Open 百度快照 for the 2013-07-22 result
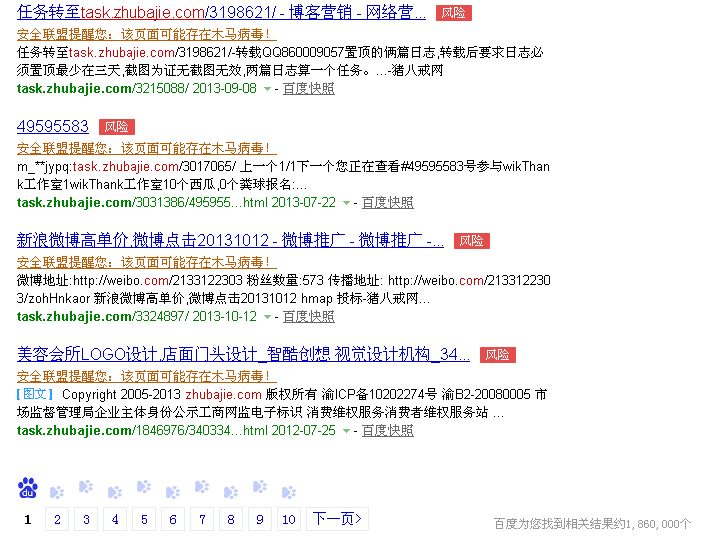Viewport: 707px width, 541px height. 387,202
